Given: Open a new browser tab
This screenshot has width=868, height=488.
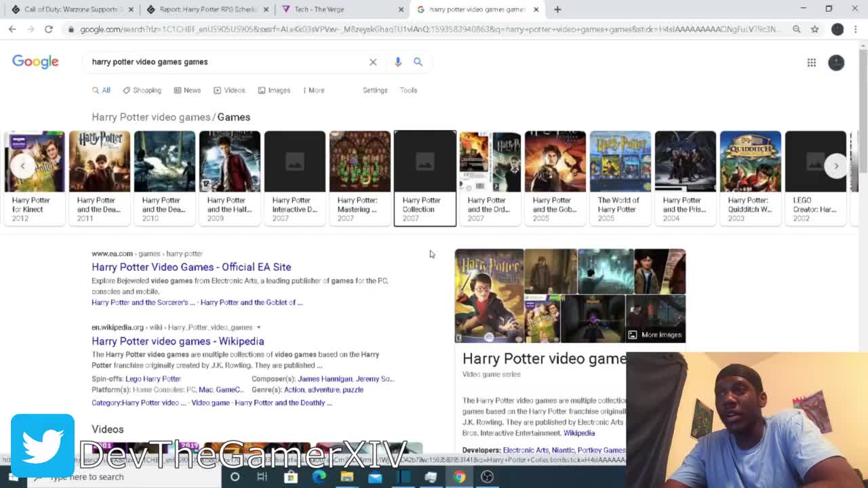Looking at the screenshot, I should tap(557, 9).
